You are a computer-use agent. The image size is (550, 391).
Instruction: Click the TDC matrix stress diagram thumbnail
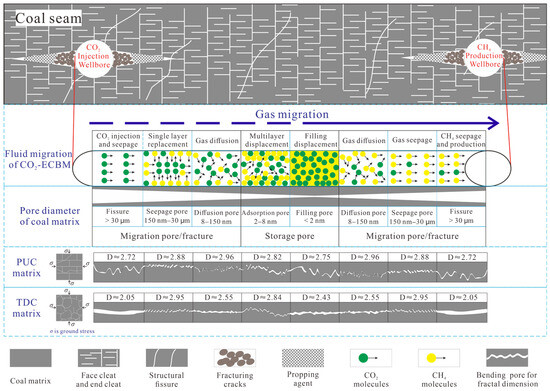click(69, 308)
